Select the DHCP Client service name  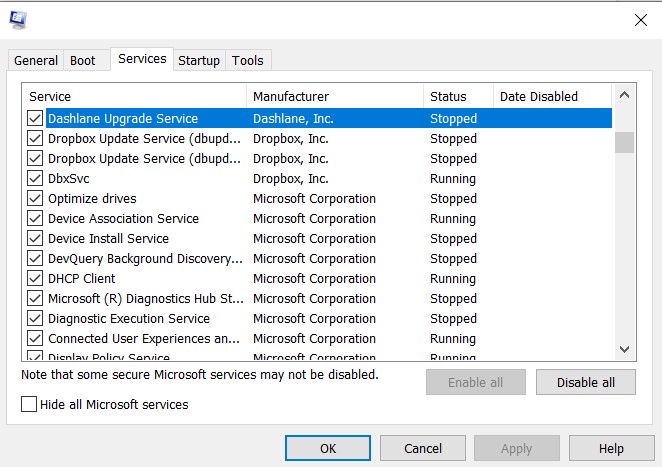click(81, 279)
